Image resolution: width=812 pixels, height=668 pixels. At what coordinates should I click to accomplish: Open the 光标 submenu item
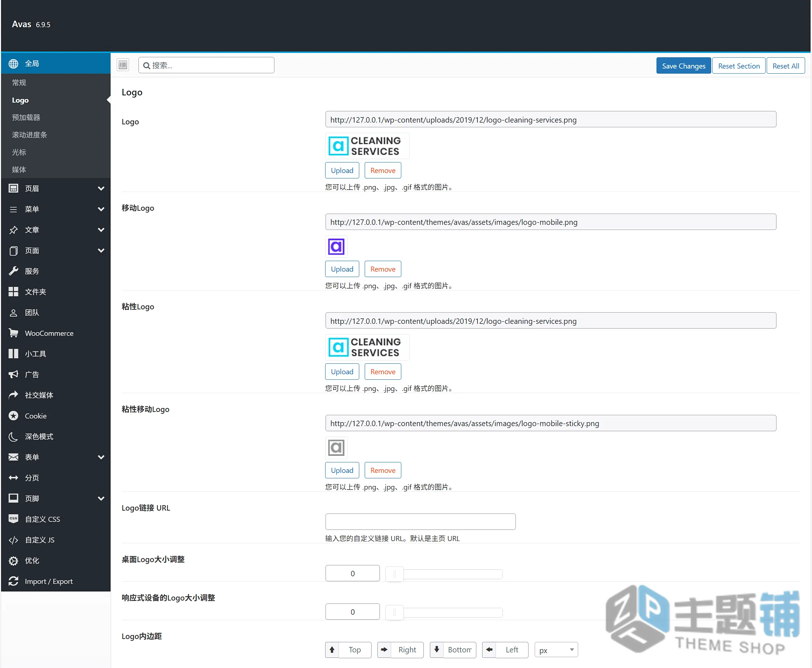(19, 152)
